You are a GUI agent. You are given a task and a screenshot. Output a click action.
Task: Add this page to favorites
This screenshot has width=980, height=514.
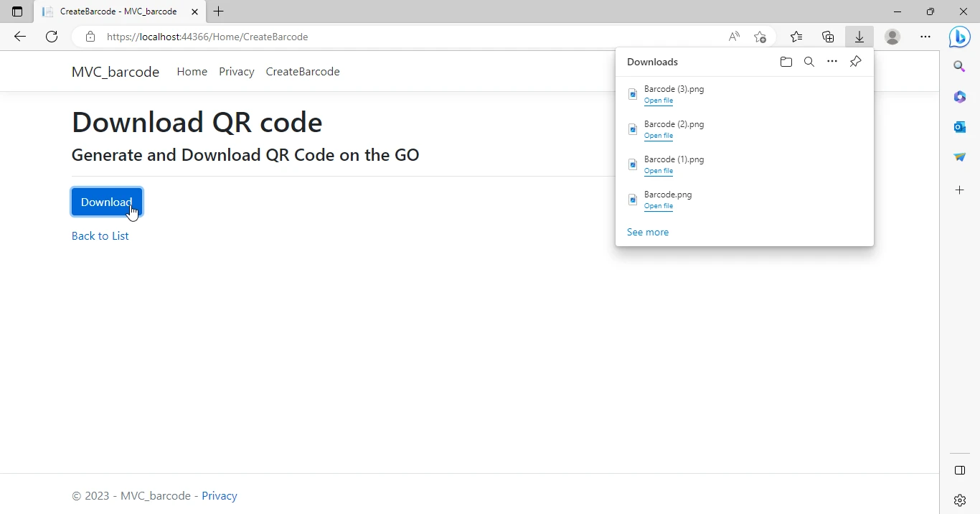(760, 37)
